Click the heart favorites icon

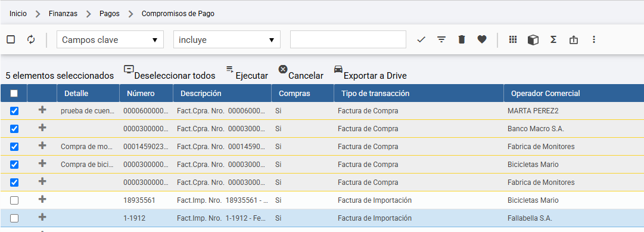(x=482, y=39)
